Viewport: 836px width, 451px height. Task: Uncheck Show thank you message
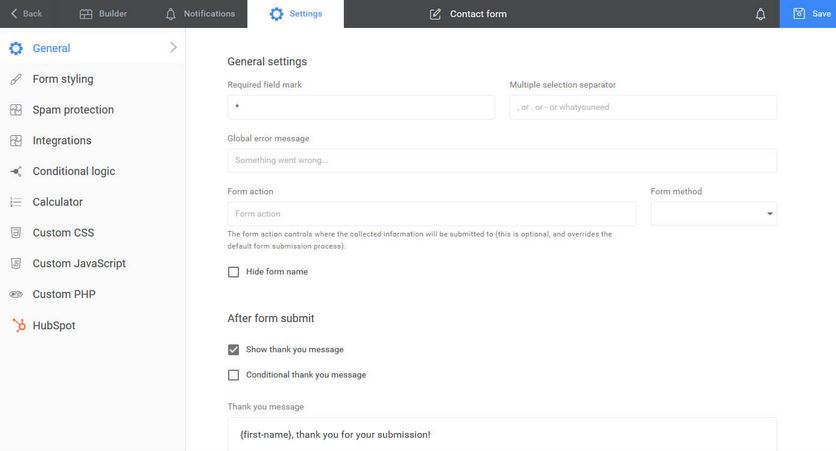click(x=234, y=350)
